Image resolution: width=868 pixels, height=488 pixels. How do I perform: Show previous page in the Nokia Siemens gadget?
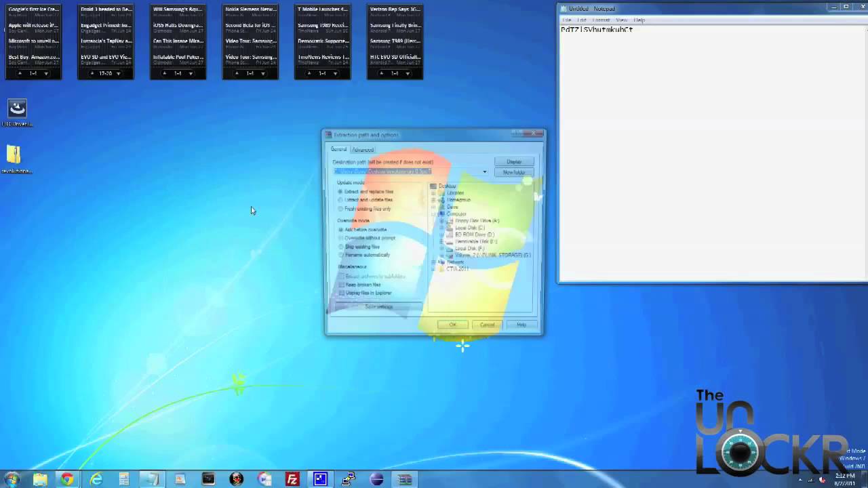(x=237, y=73)
